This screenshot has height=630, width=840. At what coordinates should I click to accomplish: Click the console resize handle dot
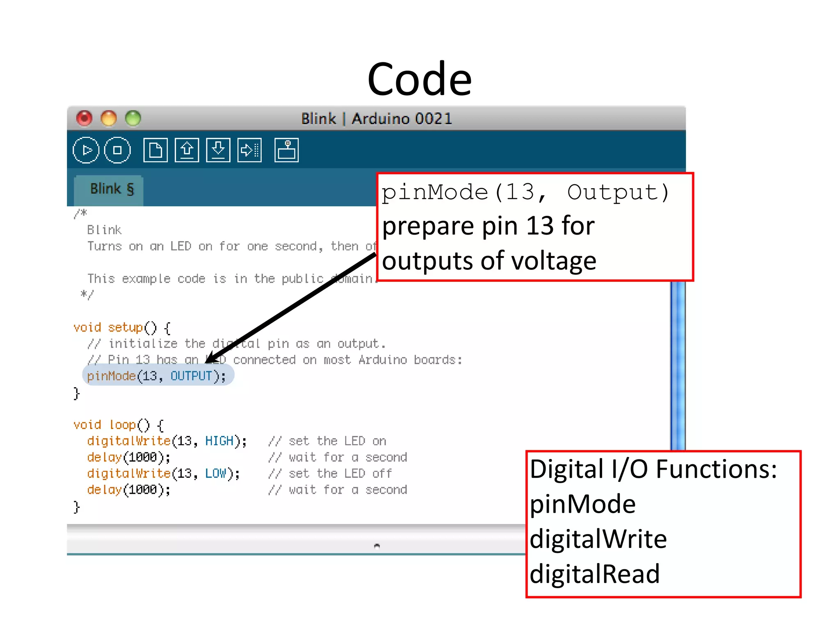[377, 546]
